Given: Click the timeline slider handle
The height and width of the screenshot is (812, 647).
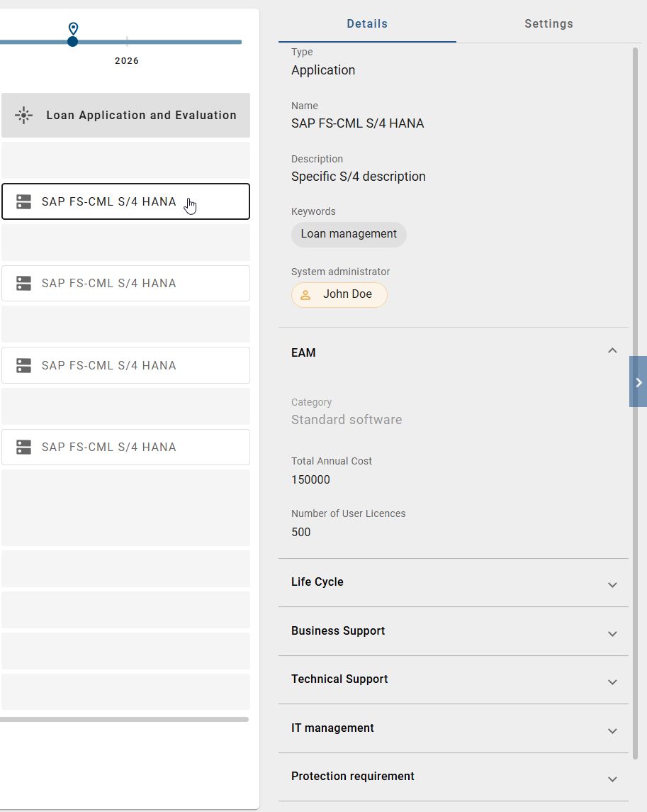Looking at the screenshot, I should click(72, 41).
